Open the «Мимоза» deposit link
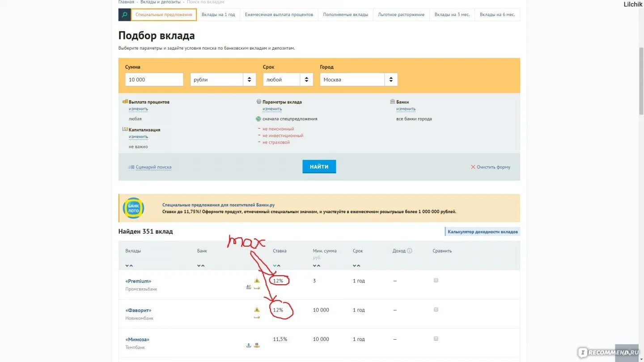This screenshot has height=362, width=644. pos(137,339)
